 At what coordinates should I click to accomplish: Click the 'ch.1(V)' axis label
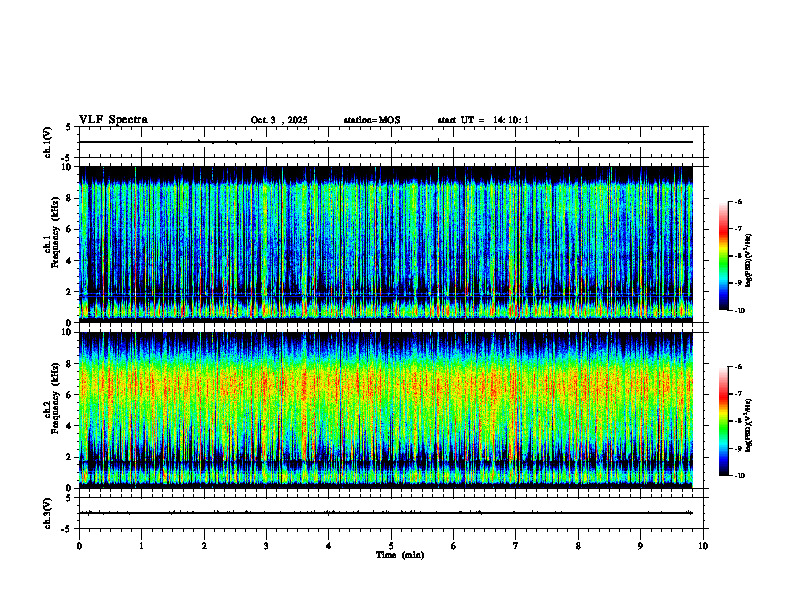click(x=47, y=142)
